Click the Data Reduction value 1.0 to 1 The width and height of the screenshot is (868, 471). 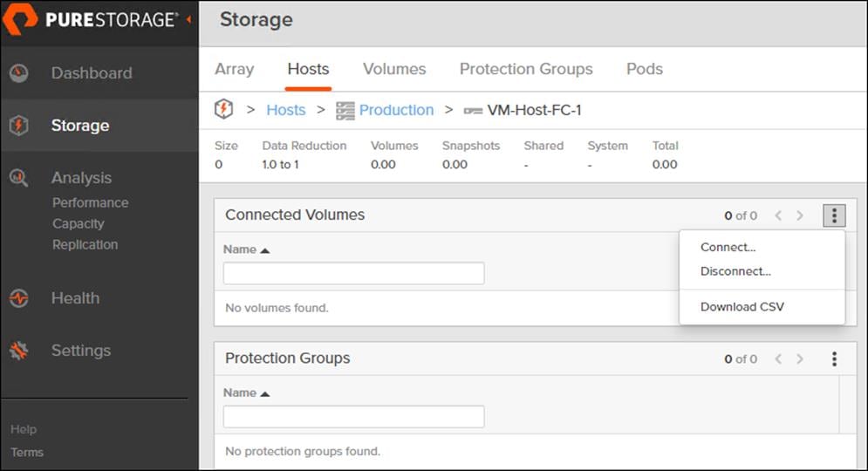(280, 164)
